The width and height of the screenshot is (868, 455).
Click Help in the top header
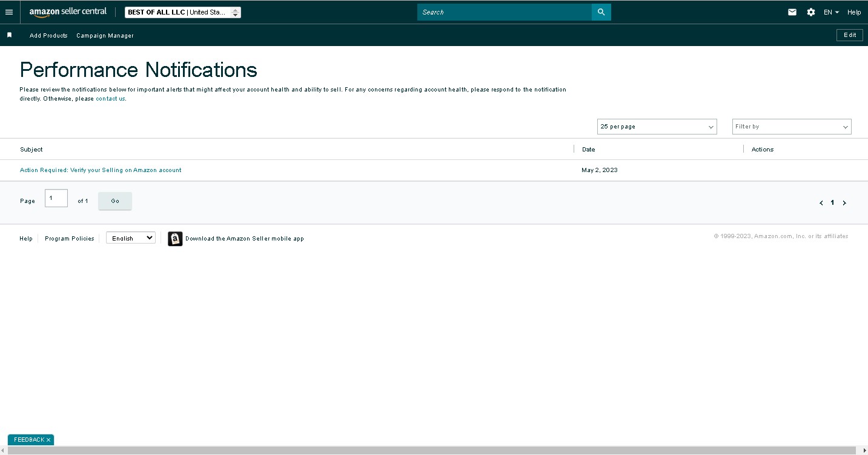tap(854, 12)
